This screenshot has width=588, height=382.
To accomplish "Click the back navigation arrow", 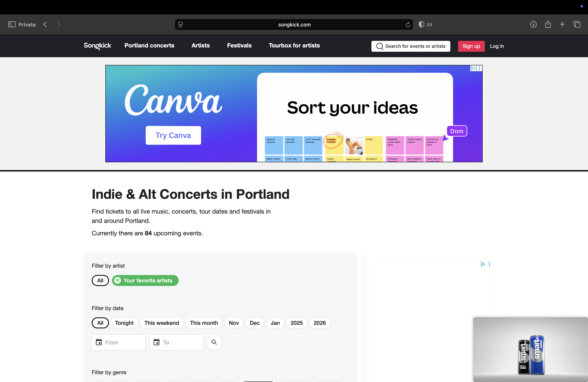I will point(45,25).
